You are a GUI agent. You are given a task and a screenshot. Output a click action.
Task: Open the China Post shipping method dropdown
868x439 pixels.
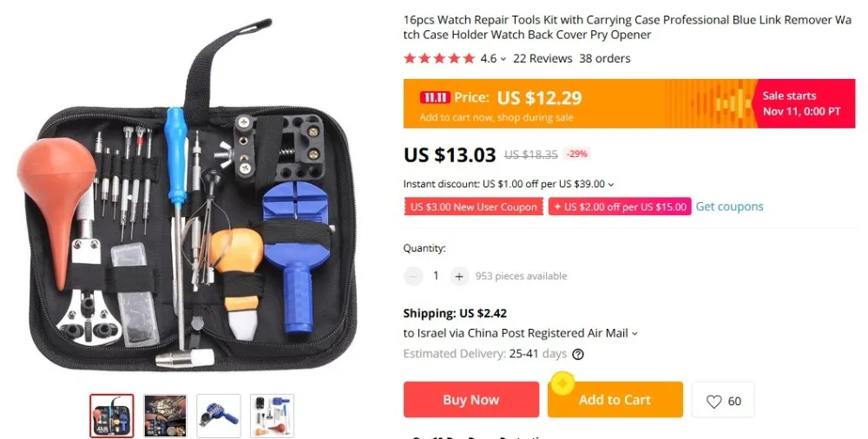point(635,333)
